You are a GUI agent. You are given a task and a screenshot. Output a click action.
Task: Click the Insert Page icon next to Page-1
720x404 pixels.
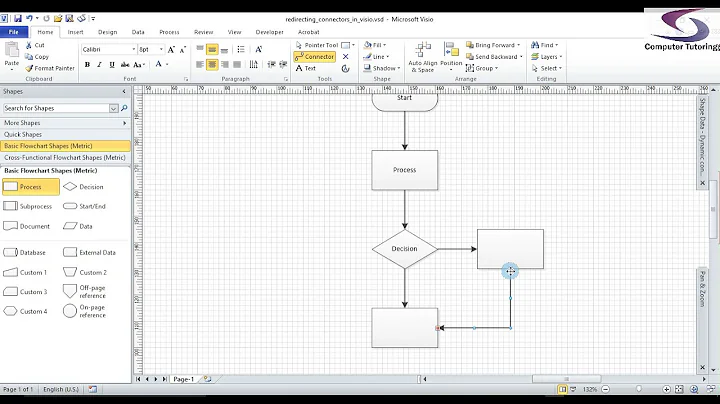[208, 379]
